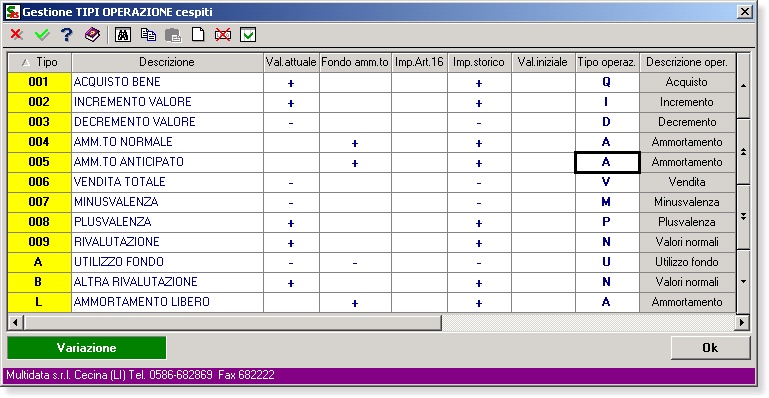This screenshot has height=398, width=769.
Task: Toggle the green checkbox toolbar icon
Action: 248,35
